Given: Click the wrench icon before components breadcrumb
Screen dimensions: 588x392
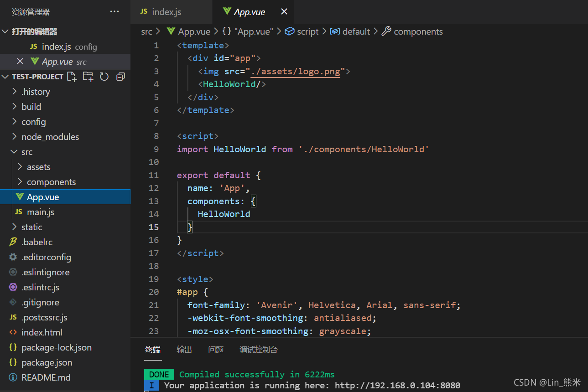Looking at the screenshot, I should tap(386, 31).
